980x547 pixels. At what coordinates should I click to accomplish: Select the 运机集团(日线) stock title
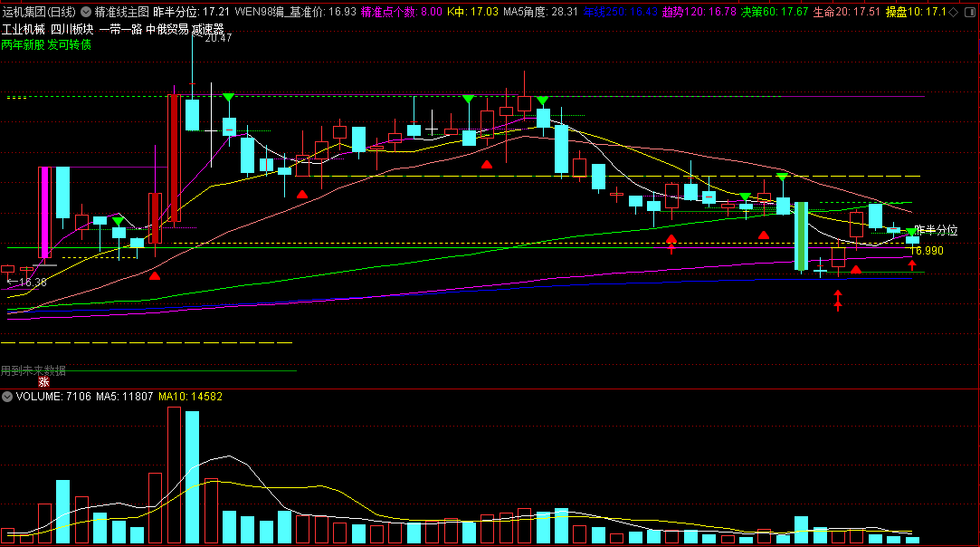(x=39, y=12)
